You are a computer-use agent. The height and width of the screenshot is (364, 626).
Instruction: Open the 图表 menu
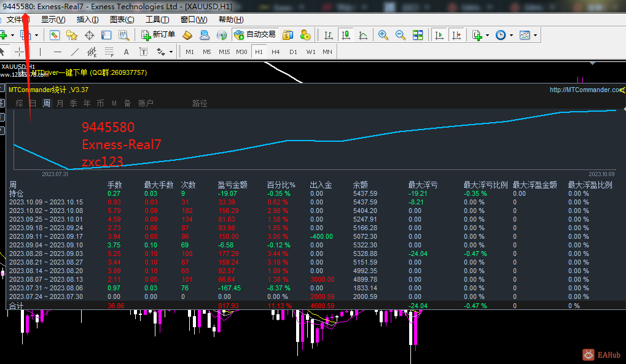click(122, 20)
